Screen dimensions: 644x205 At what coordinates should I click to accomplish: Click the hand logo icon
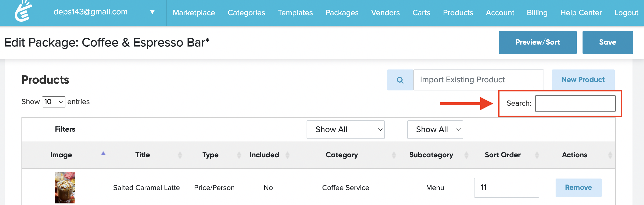(x=23, y=12)
